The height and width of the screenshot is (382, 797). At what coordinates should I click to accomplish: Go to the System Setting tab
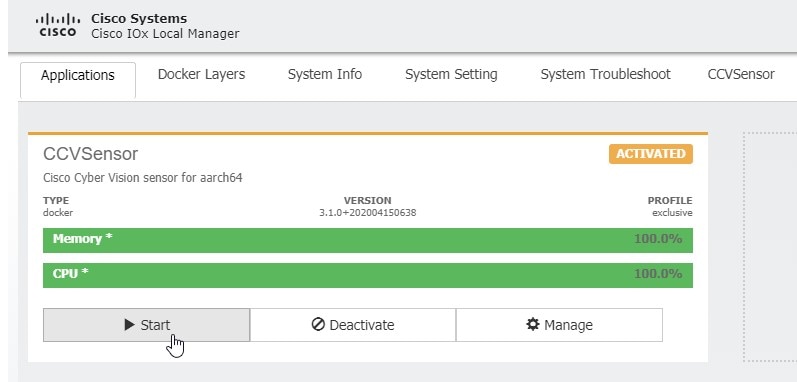click(x=451, y=74)
